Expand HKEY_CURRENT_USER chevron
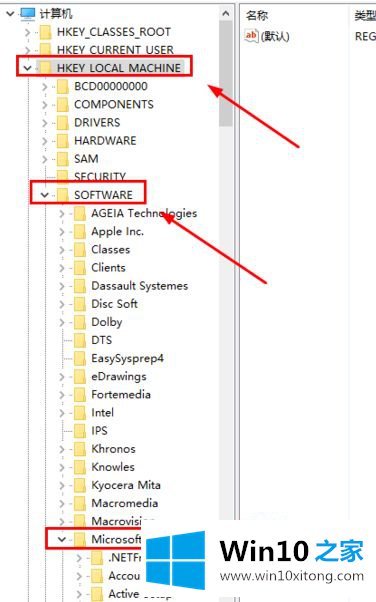This screenshot has width=376, height=602. tap(27, 50)
